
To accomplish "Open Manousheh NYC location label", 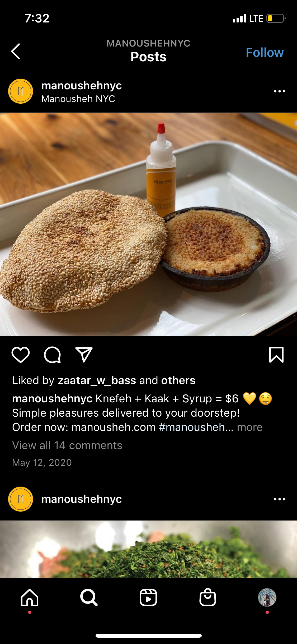I will point(78,99).
